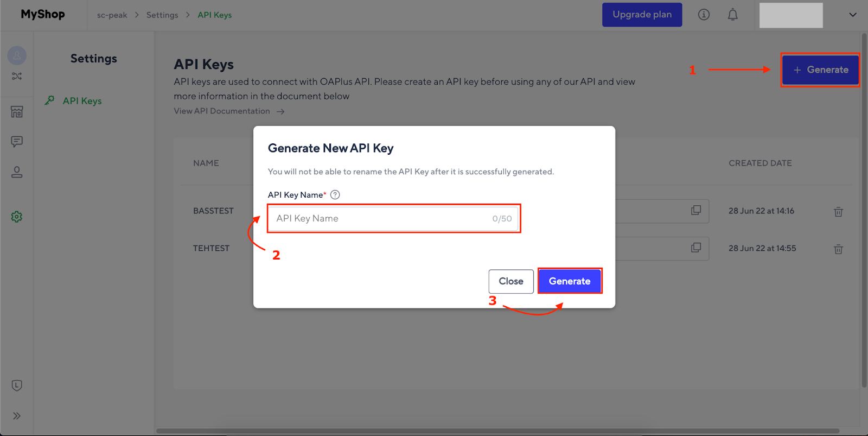The width and height of the screenshot is (868, 436).
Task: Select the Settings gear icon in sidebar
Action: pyautogui.click(x=17, y=216)
